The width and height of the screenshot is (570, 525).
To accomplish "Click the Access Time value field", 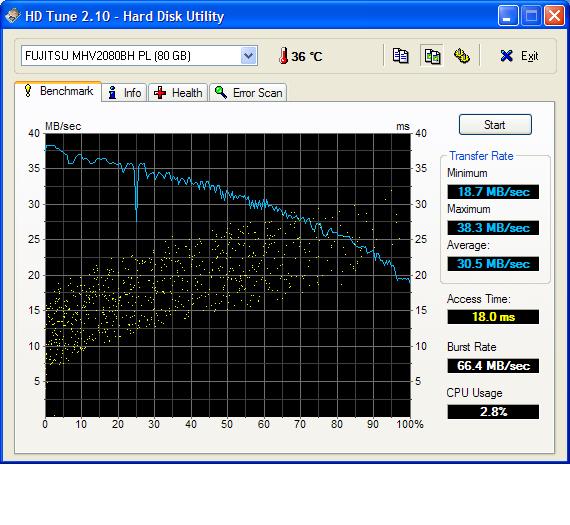I will tap(493, 317).
